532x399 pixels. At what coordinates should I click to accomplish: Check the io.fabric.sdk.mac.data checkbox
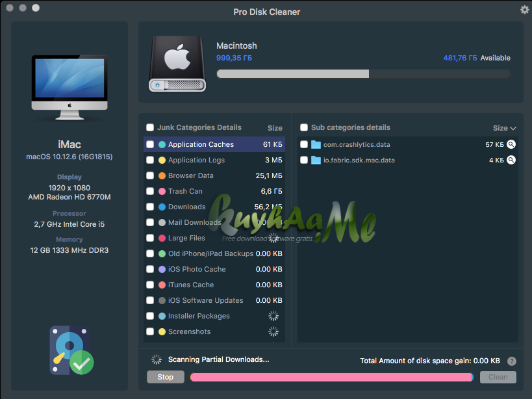304,160
